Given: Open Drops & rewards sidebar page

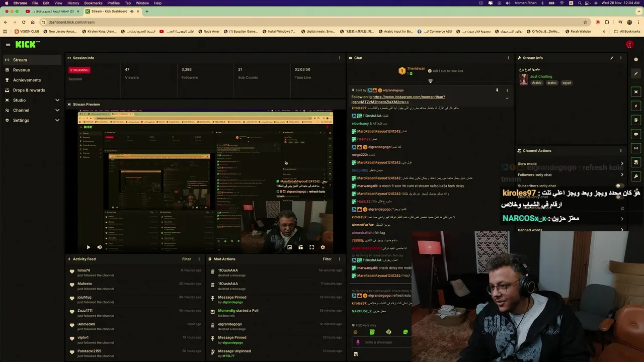Looking at the screenshot, I should click(32, 90).
